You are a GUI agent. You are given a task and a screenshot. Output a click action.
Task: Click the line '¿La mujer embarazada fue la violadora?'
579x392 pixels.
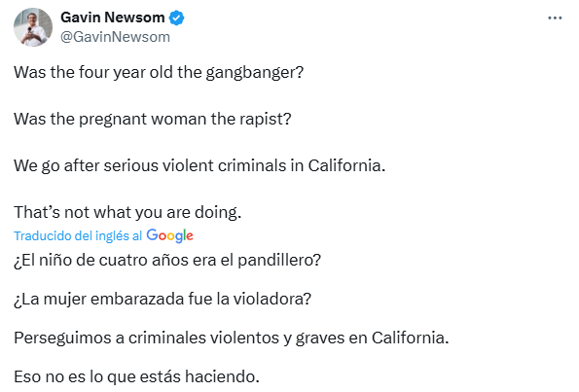coord(163,299)
